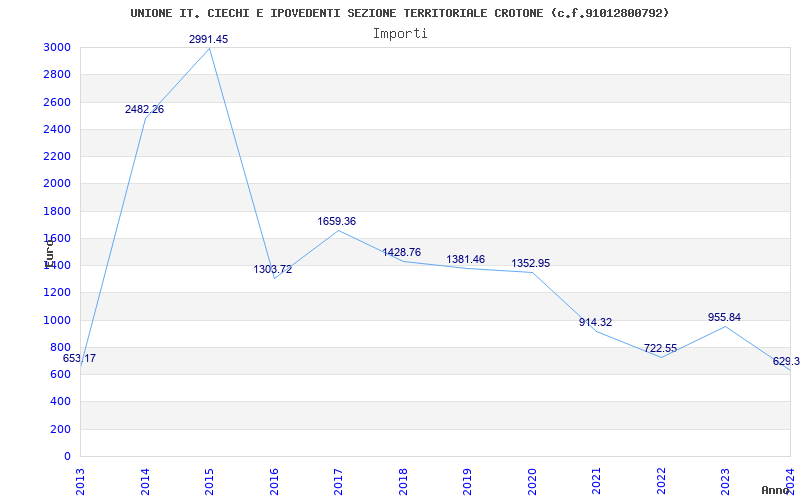Click the y-axis value 800
Screen dimensions: 800x500
coord(63,347)
